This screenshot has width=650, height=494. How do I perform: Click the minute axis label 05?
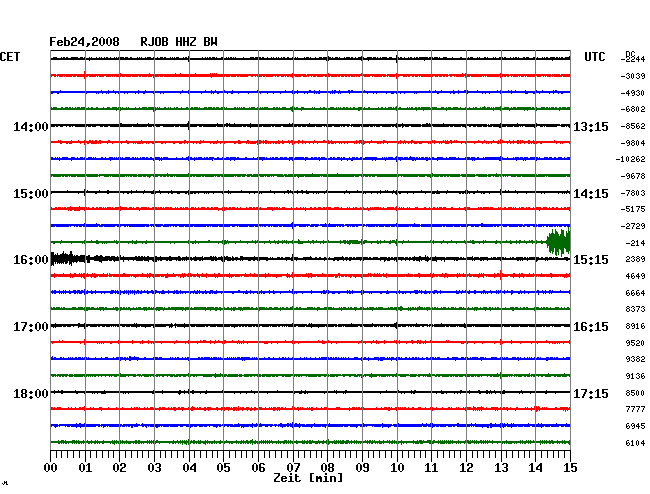[223, 468]
